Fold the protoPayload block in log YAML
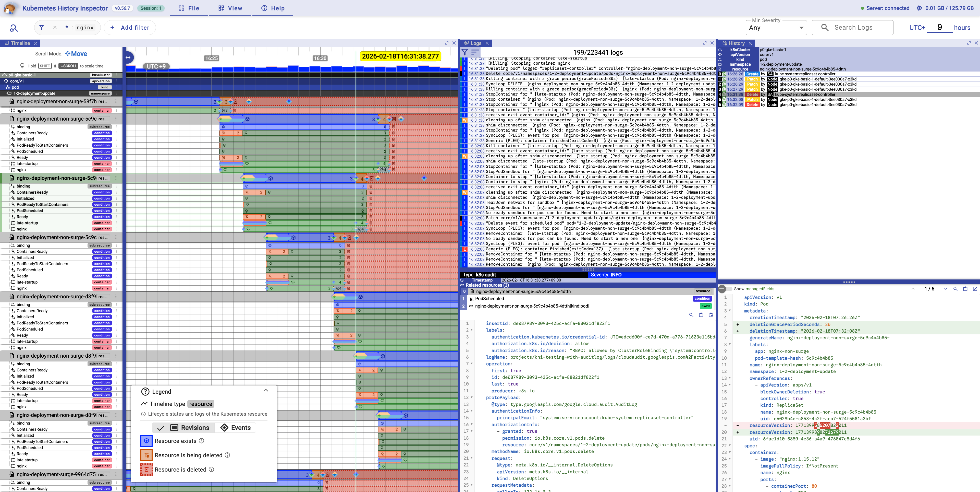 (x=472, y=397)
